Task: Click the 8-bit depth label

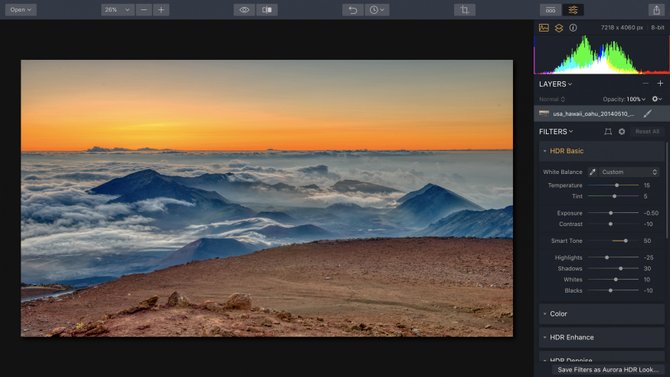Action: [658, 27]
